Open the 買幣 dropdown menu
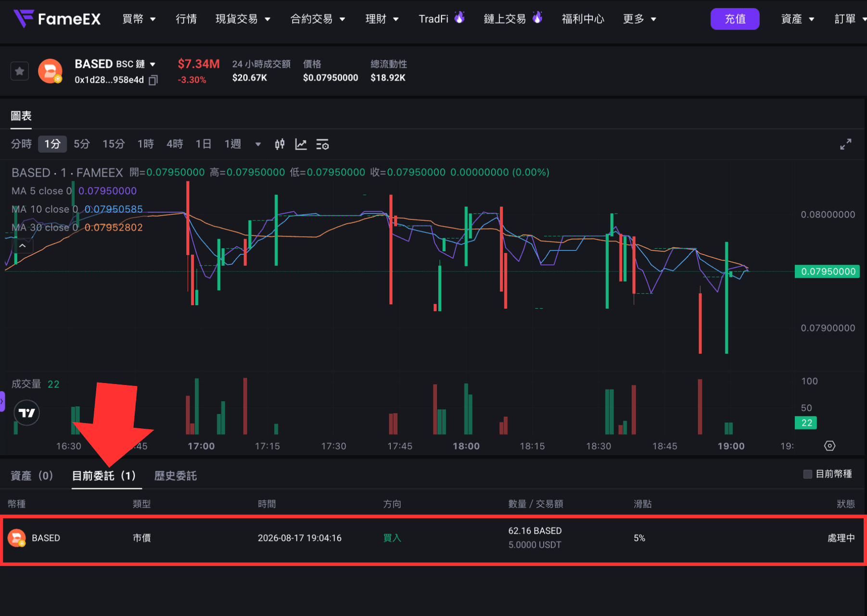Image resolution: width=867 pixels, height=616 pixels. click(x=139, y=19)
